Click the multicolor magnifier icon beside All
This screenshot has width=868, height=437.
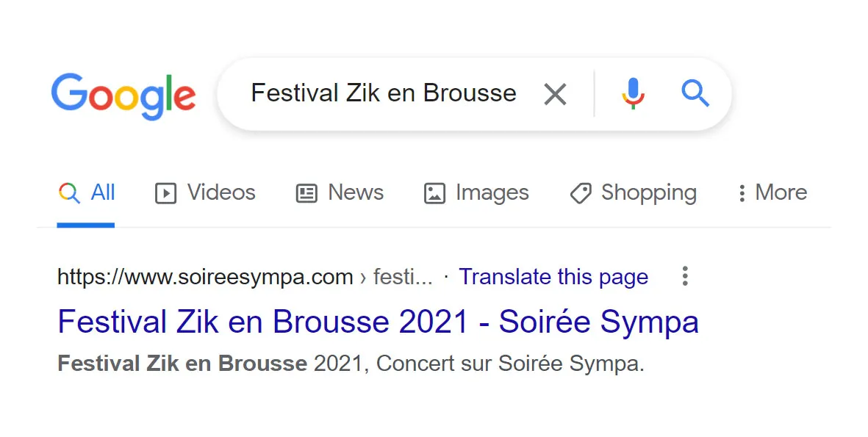[x=69, y=193]
